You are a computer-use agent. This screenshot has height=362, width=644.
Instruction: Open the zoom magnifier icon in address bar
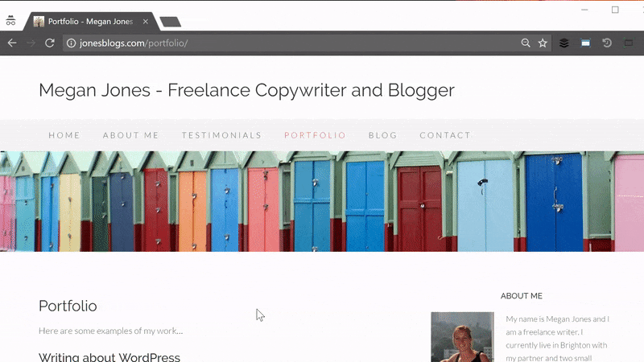coord(526,43)
